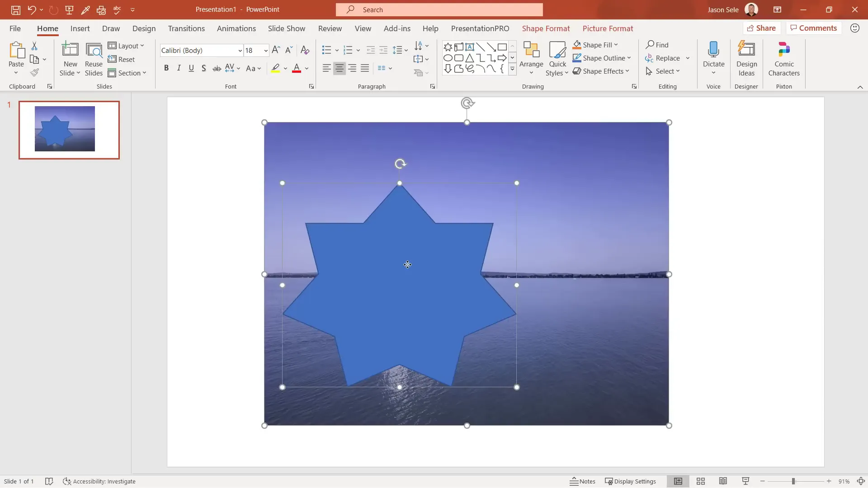868x488 pixels.
Task: Select the right arrow shape in gallery
Action: (502, 58)
